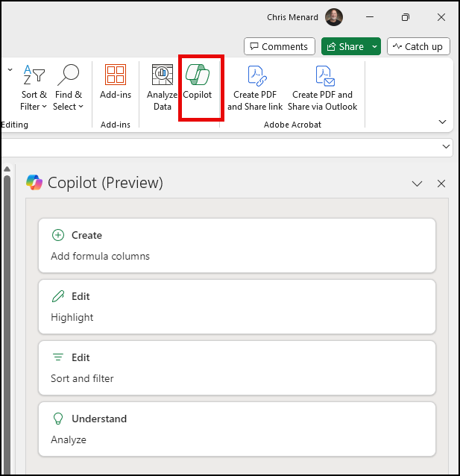The width and height of the screenshot is (460, 476).
Task: Click the Share button
Action: tap(345, 46)
